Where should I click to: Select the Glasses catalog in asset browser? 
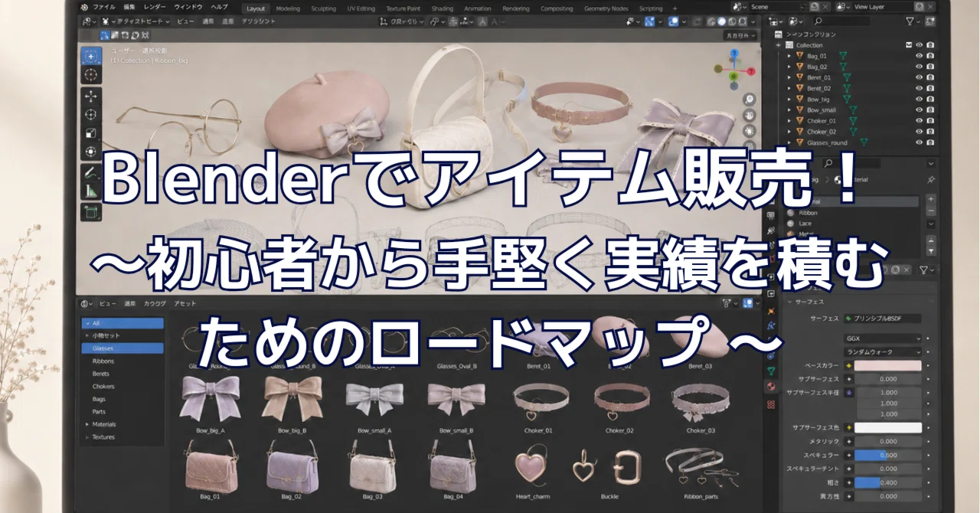(122, 348)
